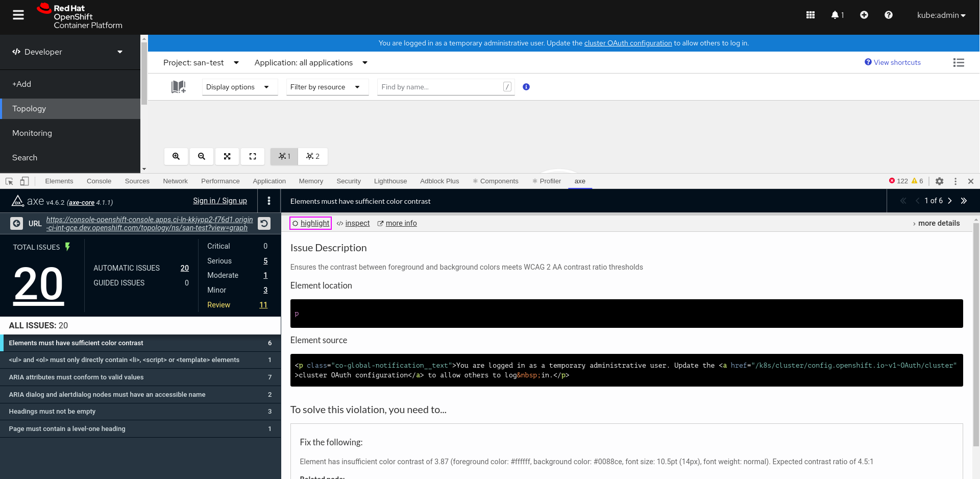Expand the Filter by resource dropdown
Image resolution: width=980 pixels, height=479 pixels.
click(327, 87)
